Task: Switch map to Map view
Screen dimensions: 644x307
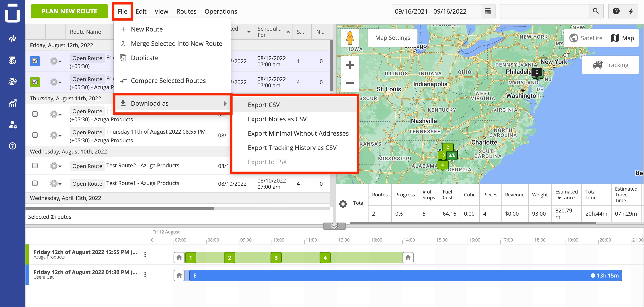Action: tap(623, 38)
